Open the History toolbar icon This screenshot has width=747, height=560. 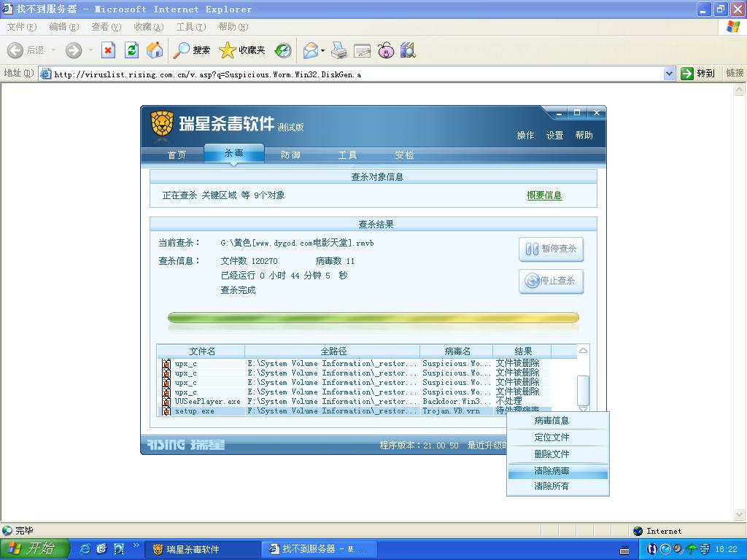(x=283, y=50)
